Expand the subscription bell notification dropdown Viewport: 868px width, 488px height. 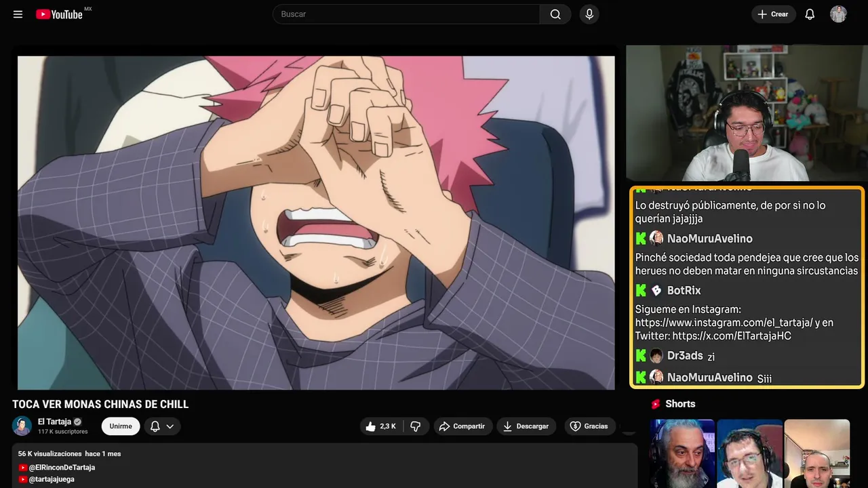(162, 426)
